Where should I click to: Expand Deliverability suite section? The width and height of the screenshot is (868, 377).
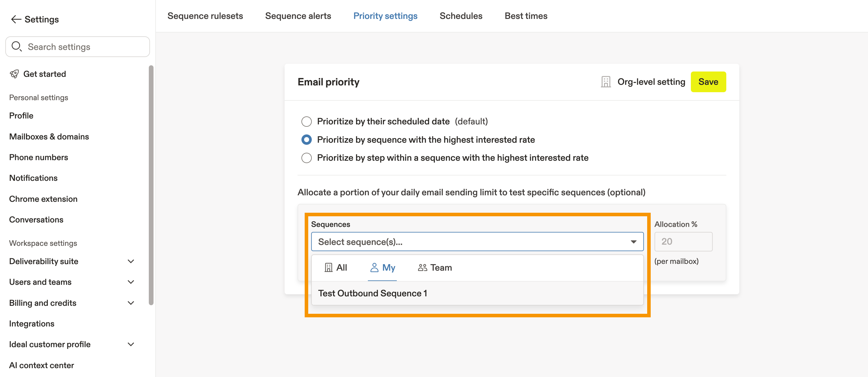click(131, 261)
